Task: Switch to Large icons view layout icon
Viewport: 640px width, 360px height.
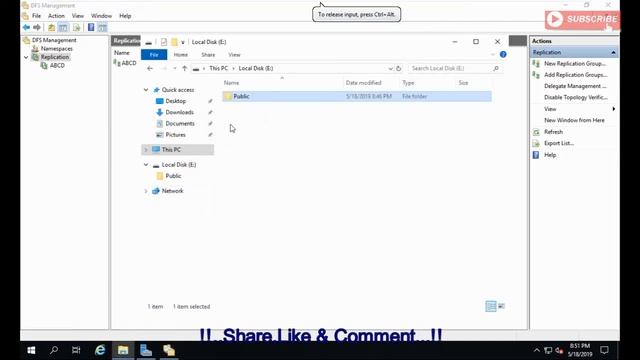Action: [x=501, y=306]
